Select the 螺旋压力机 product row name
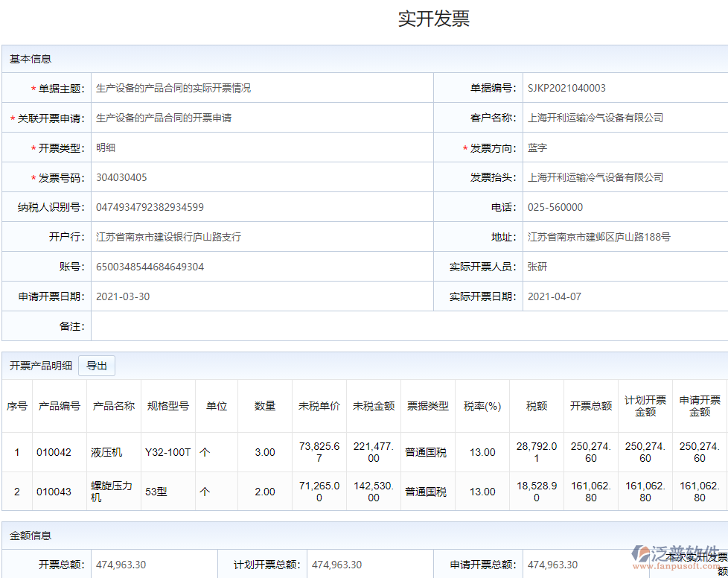 tap(112, 492)
